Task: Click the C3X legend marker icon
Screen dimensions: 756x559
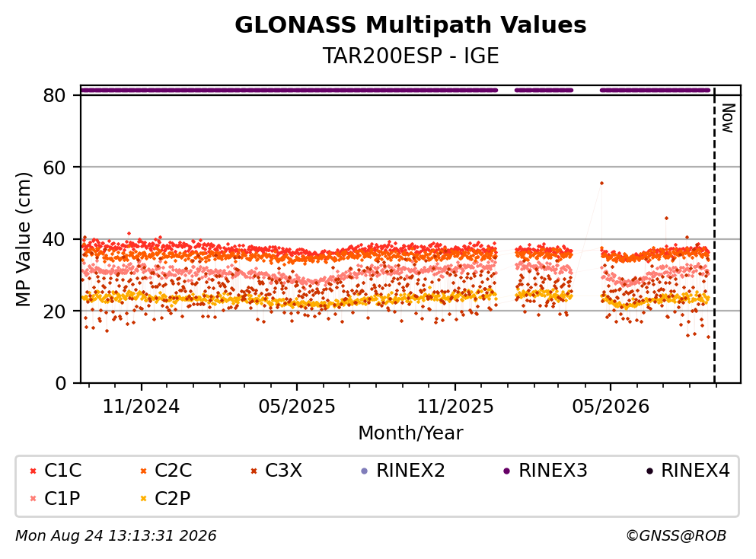Action: pos(254,471)
